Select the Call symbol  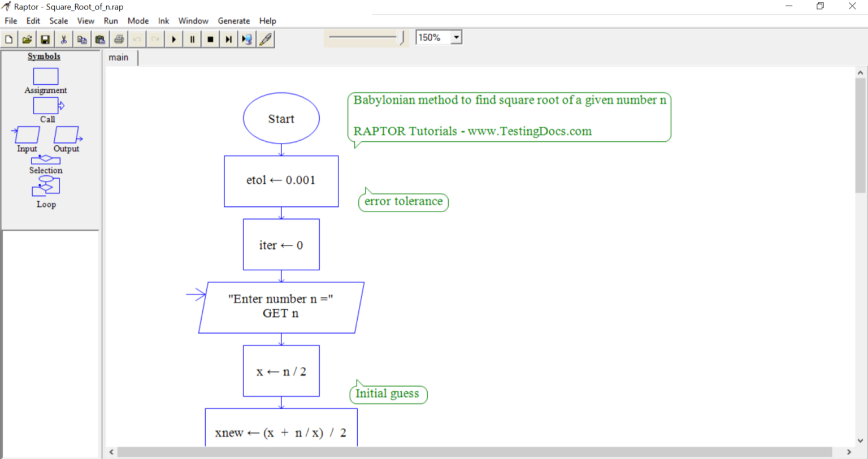click(45, 105)
